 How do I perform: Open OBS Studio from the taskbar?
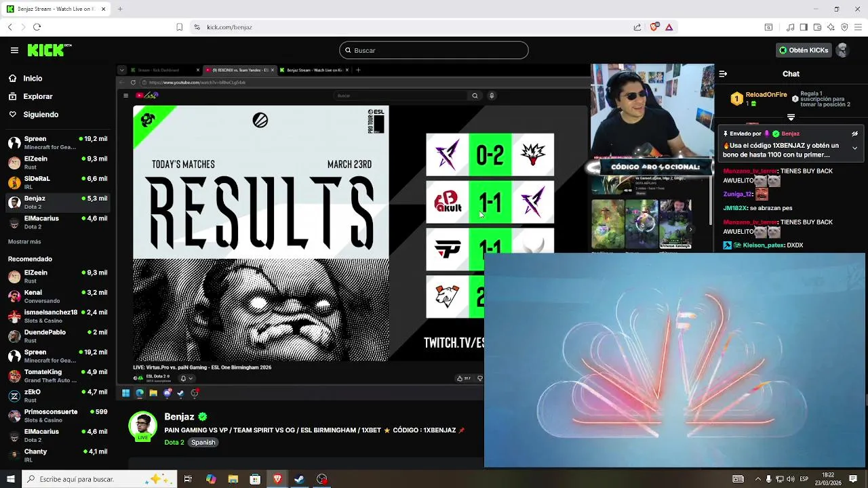(321, 479)
